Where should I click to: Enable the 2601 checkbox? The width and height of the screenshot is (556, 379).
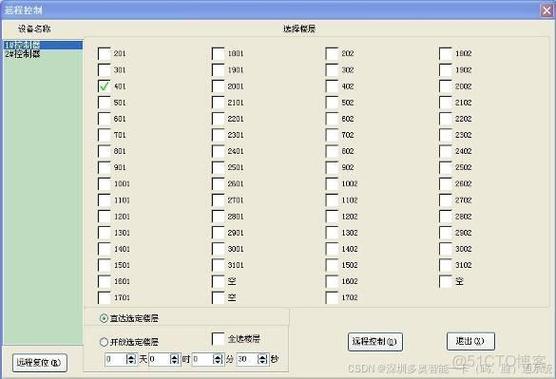click(218, 184)
